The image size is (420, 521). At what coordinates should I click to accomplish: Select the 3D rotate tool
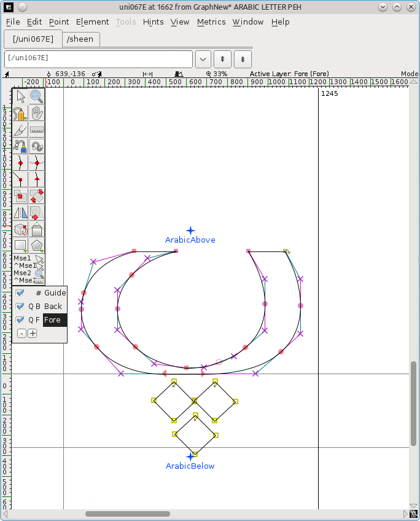tap(20, 230)
